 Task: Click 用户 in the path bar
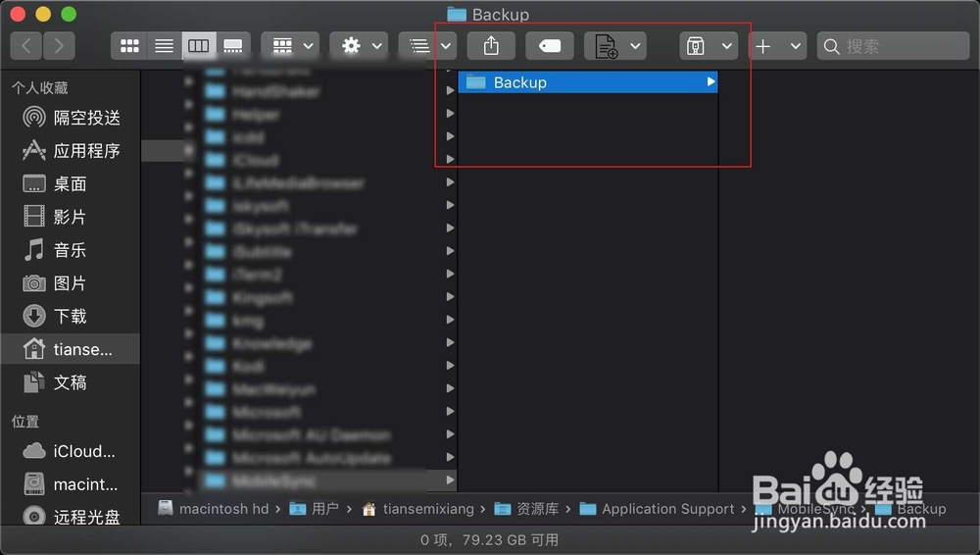click(315, 509)
